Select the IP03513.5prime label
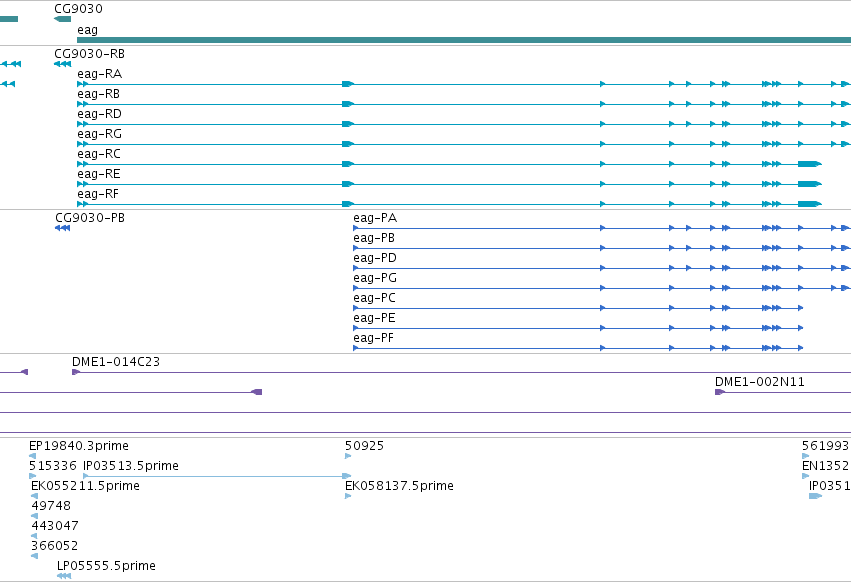 (x=131, y=466)
